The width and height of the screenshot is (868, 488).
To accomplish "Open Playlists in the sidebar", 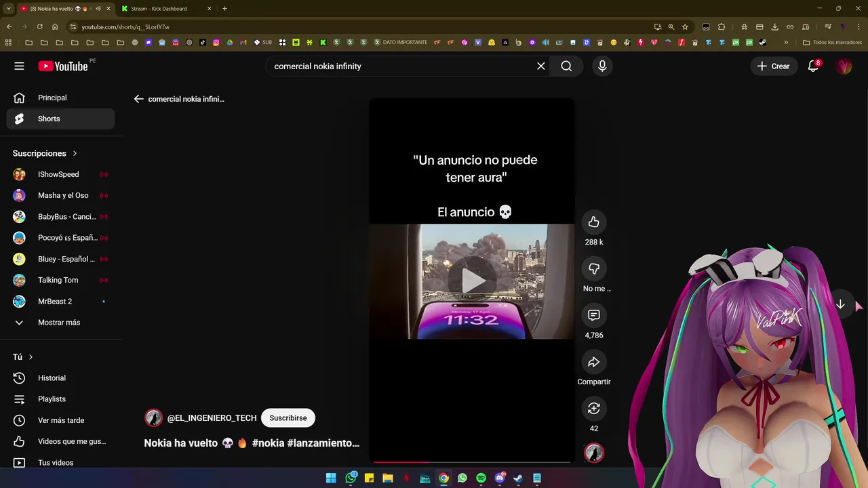I will pyautogui.click(x=61, y=399).
